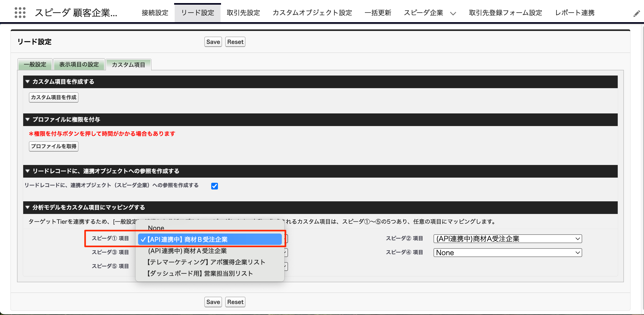644x315 pixels.
Task: Collapse the プロファイルに権限を付与 section triangle
Action: tap(28, 120)
